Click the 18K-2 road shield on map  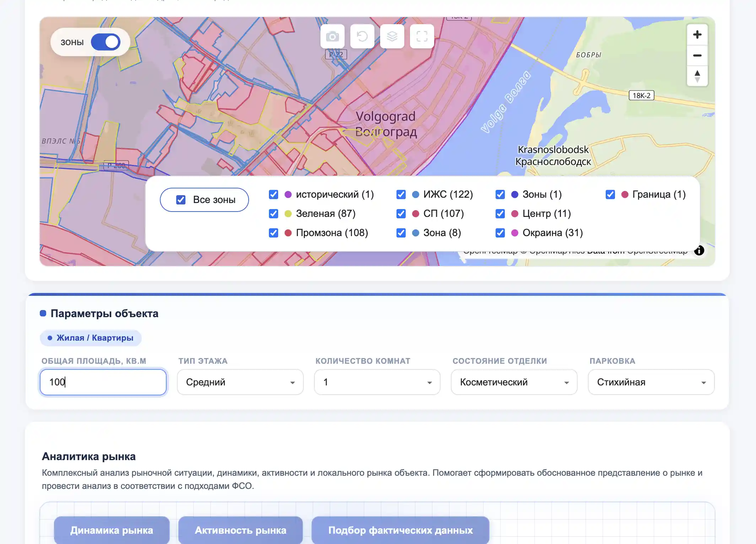(642, 95)
